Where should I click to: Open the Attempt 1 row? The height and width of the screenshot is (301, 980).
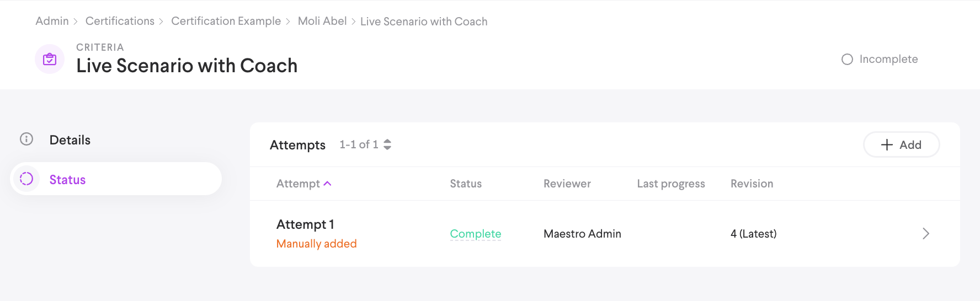[305, 225]
